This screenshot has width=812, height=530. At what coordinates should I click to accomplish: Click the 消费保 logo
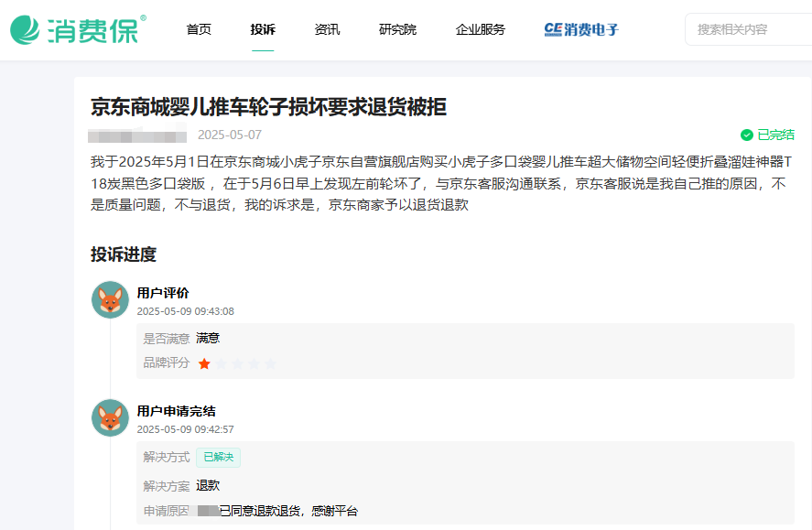click(78, 29)
